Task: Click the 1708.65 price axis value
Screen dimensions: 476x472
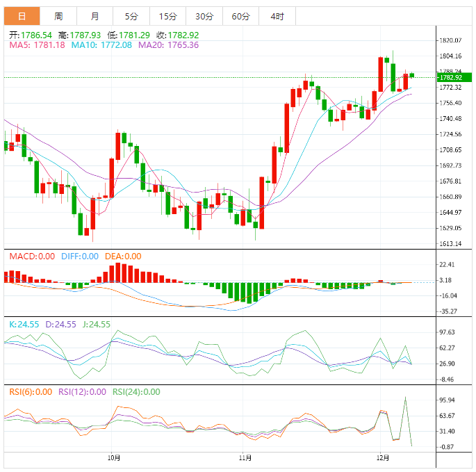Action: 450,150
